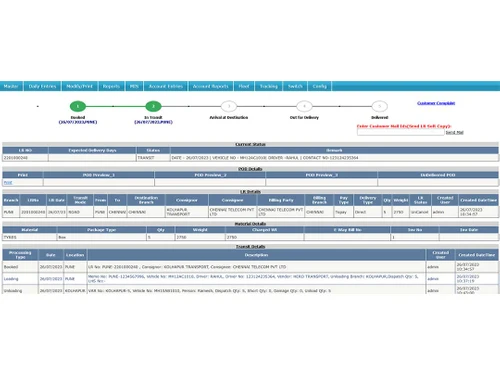This screenshot has height=375, width=500.
Task: Click the UnCancel LR status cell
Action: [420, 212]
